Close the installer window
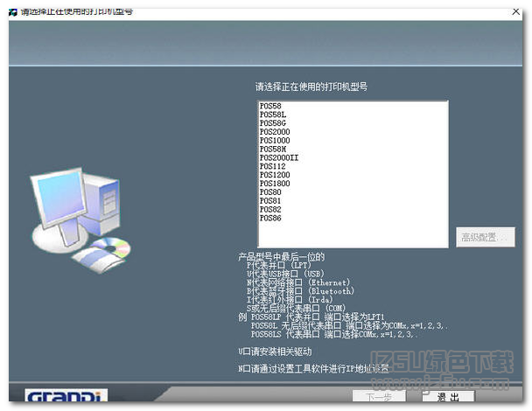Screen dimensions: 532x411 515,11
